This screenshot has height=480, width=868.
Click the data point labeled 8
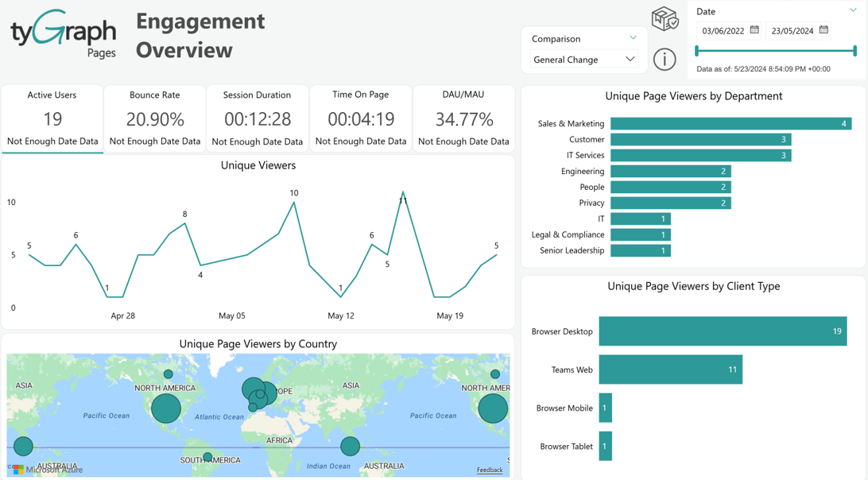click(x=185, y=223)
